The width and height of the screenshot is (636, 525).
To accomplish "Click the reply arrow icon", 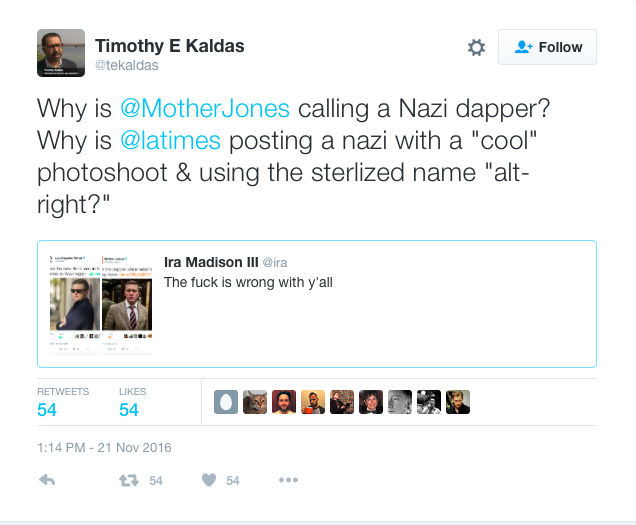I will [46, 480].
